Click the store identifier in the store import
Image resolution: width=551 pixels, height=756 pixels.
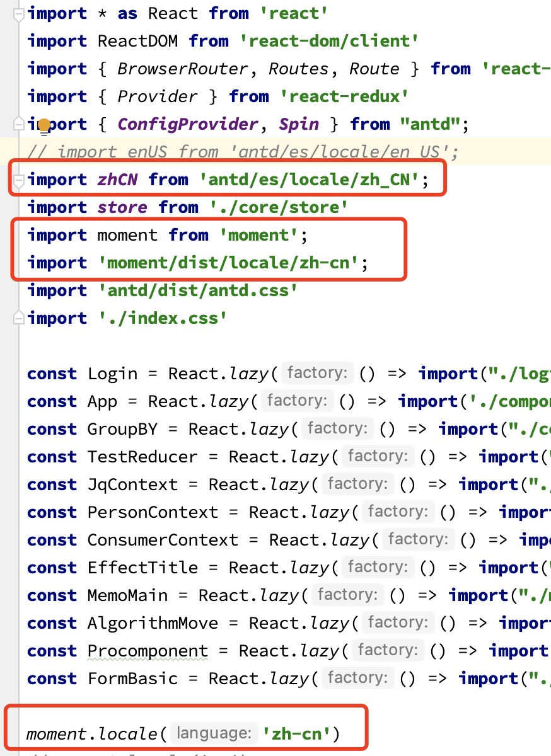click(122, 207)
